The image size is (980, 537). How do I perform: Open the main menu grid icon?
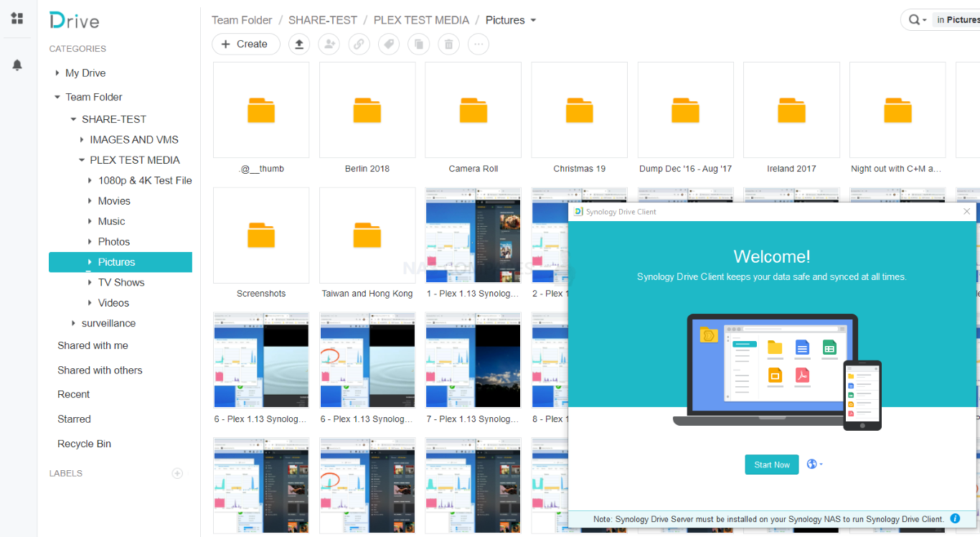tap(17, 19)
